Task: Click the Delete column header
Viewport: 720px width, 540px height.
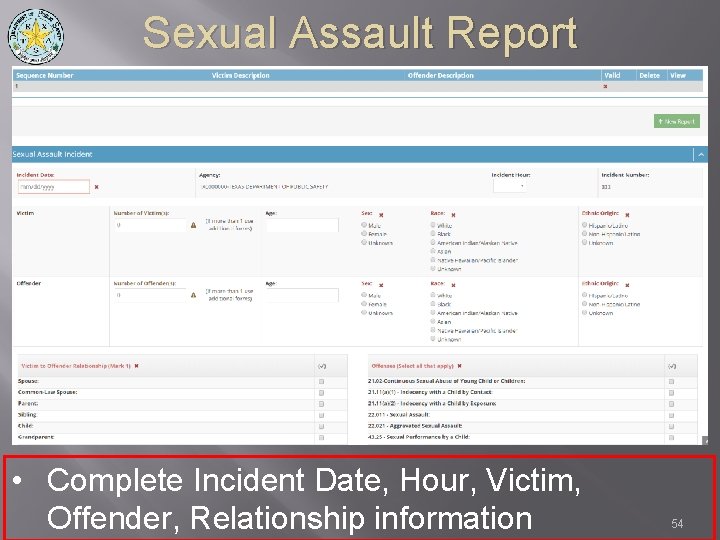Action: point(649,75)
